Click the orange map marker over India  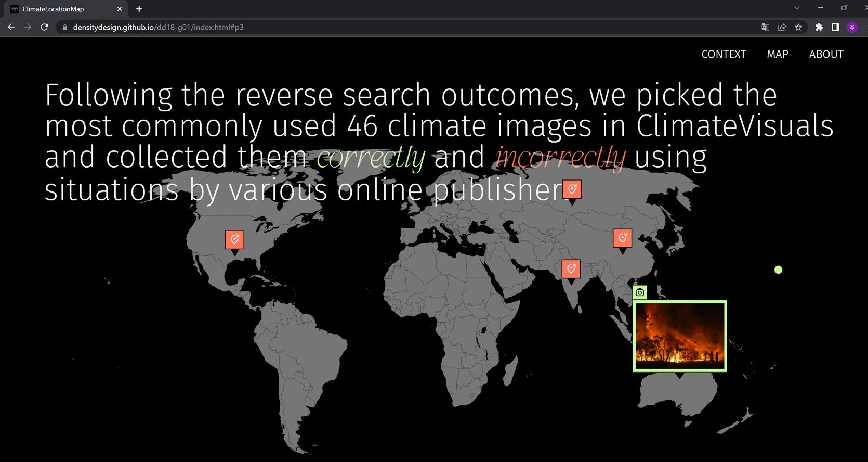[x=571, y=269]
